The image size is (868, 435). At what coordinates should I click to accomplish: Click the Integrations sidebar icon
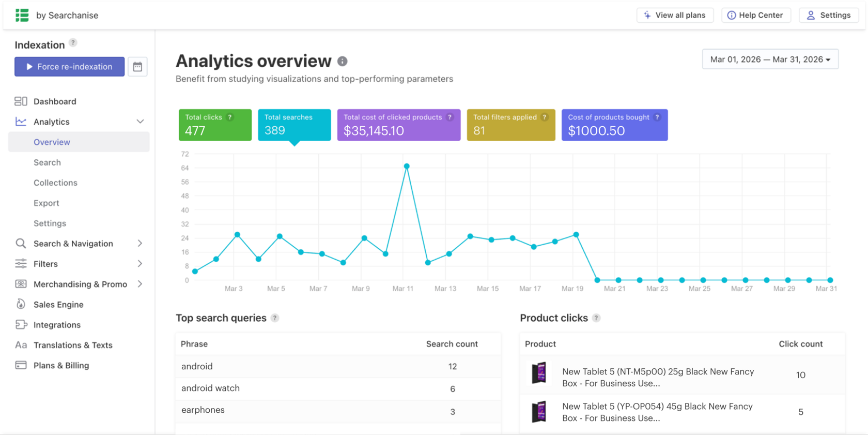point(21,325)
